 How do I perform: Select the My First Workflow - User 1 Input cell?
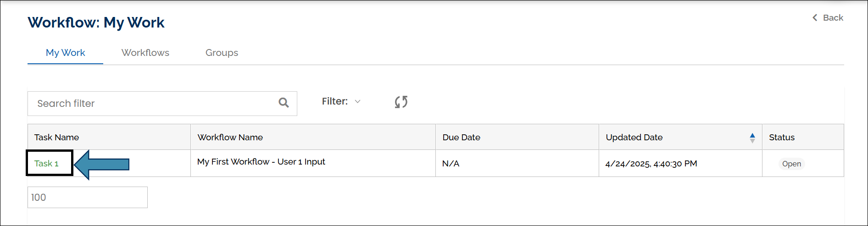tap(261, 162)
